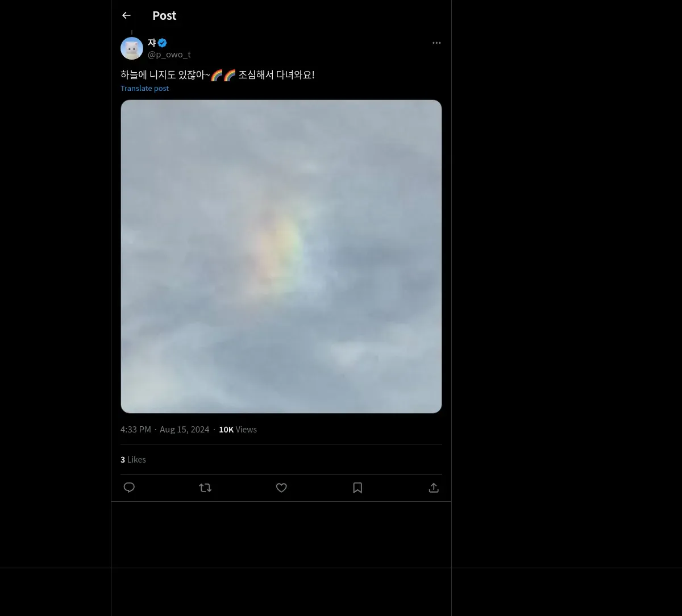Open the share post icon
This screenshot has height=616, width=682.
(x=434, y=488)
